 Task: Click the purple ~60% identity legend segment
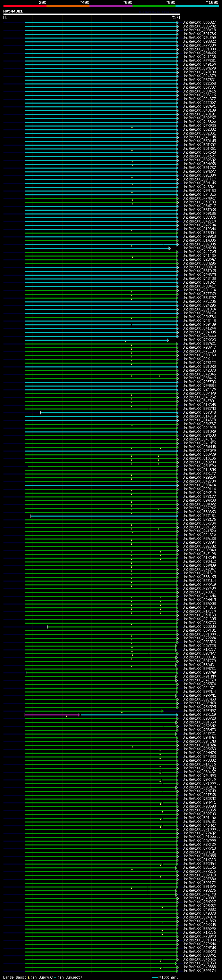[x=111, y=7]
